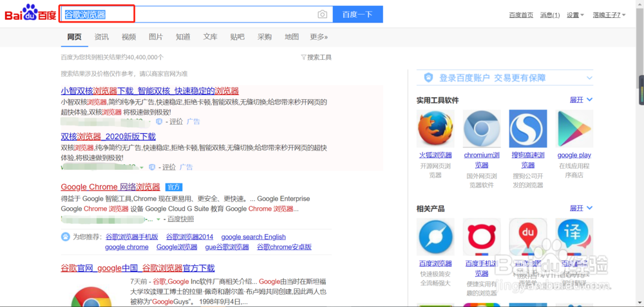Open dropdown arrow beside 双核浏览器 ad URL
Screen dimensions: 644x307
tap(142, 167)
